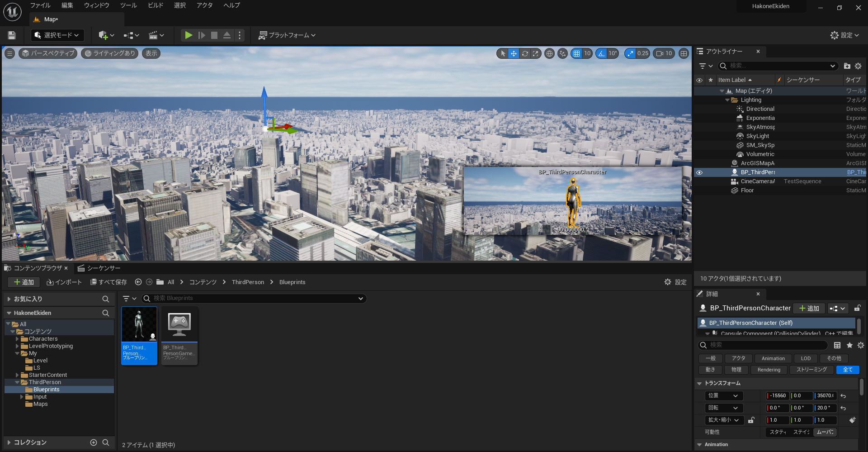Switch world/local coordinate system globe icon
This screenshot has width=868, height=452.
pyautogui.click(x=549, y=53)
